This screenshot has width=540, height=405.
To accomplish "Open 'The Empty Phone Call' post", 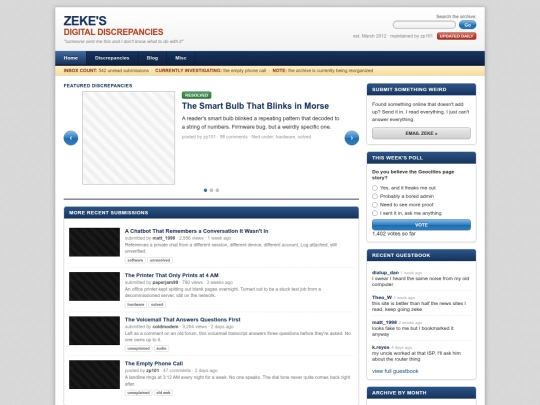I will (x=154, y=364).
